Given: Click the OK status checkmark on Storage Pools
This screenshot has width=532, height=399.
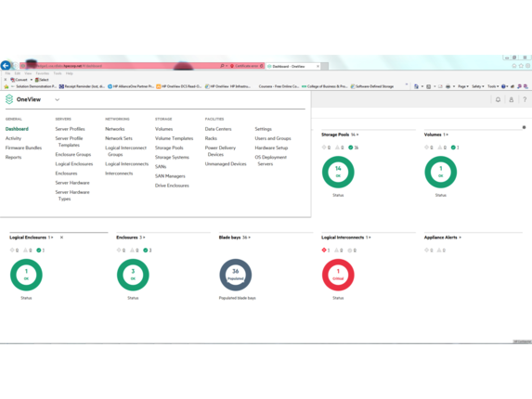Looking at the screenshot, I should pyautogui.click(x=351, y=148).
